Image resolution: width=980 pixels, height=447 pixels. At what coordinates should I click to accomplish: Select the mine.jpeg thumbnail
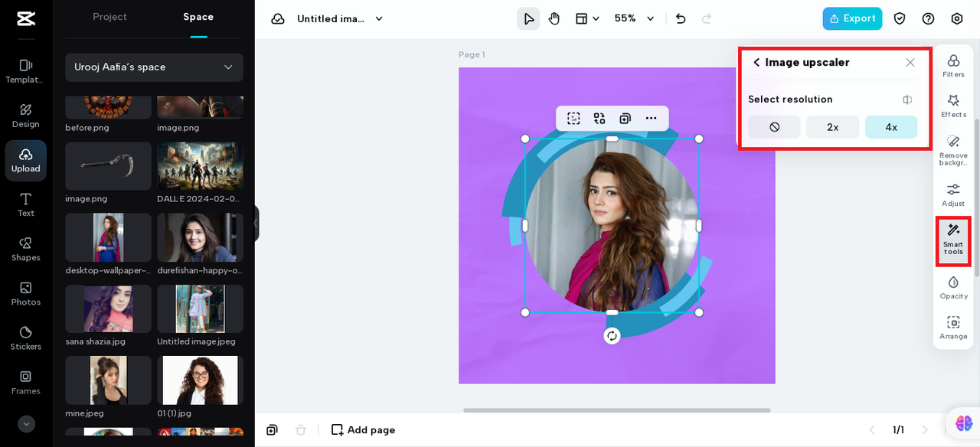[108, 380]
